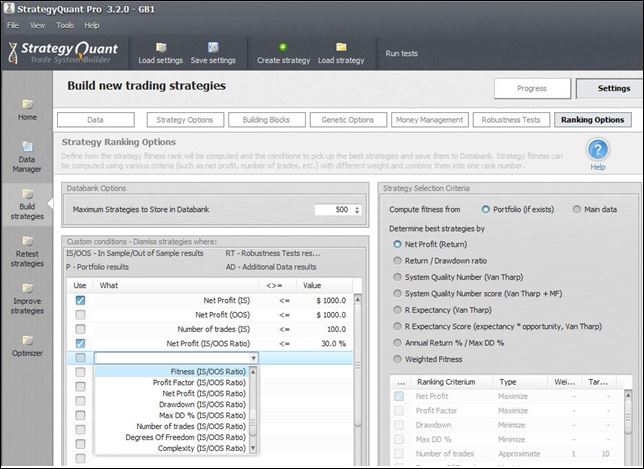This screenshot has width=644, height=469.
Task: Click the blue Help question mark icon
Action: [x=598, y=149]
